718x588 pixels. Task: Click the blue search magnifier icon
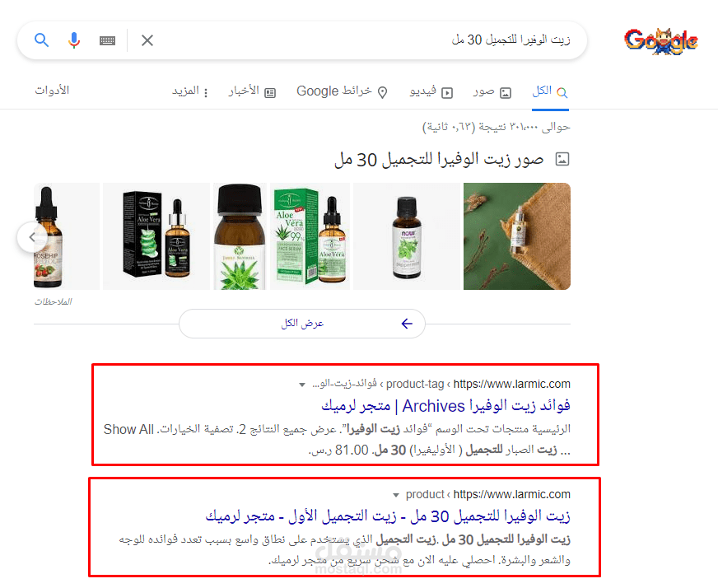coord(42,40)
